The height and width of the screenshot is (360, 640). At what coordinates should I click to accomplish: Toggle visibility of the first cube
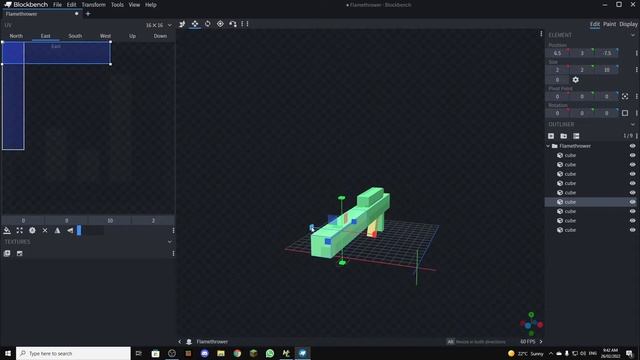tap(632, 156)
